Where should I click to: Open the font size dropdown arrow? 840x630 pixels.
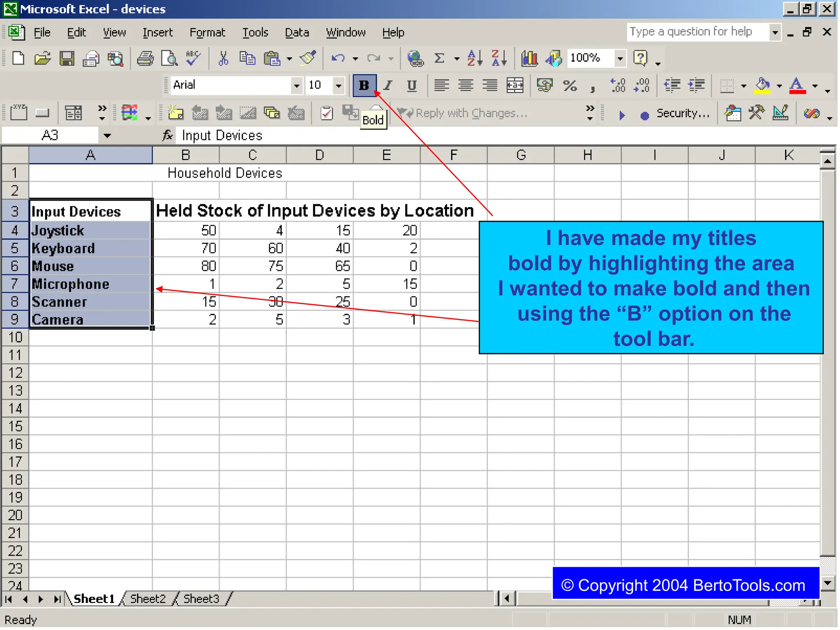tap(339, 86)
